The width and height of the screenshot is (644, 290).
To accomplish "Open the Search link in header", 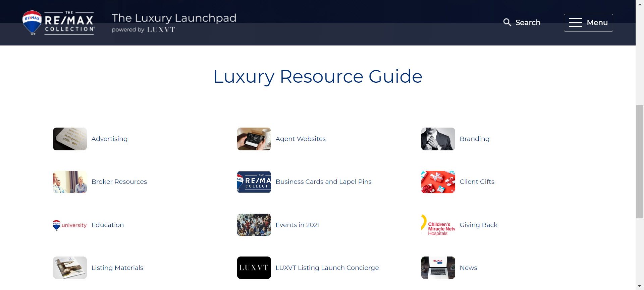I will (528, 22).
